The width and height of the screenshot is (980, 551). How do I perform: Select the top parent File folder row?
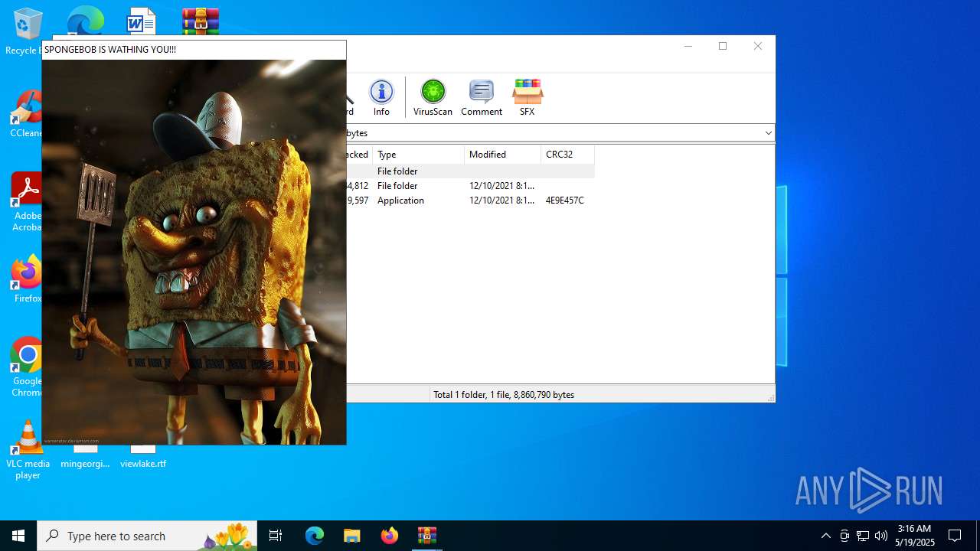470,171
